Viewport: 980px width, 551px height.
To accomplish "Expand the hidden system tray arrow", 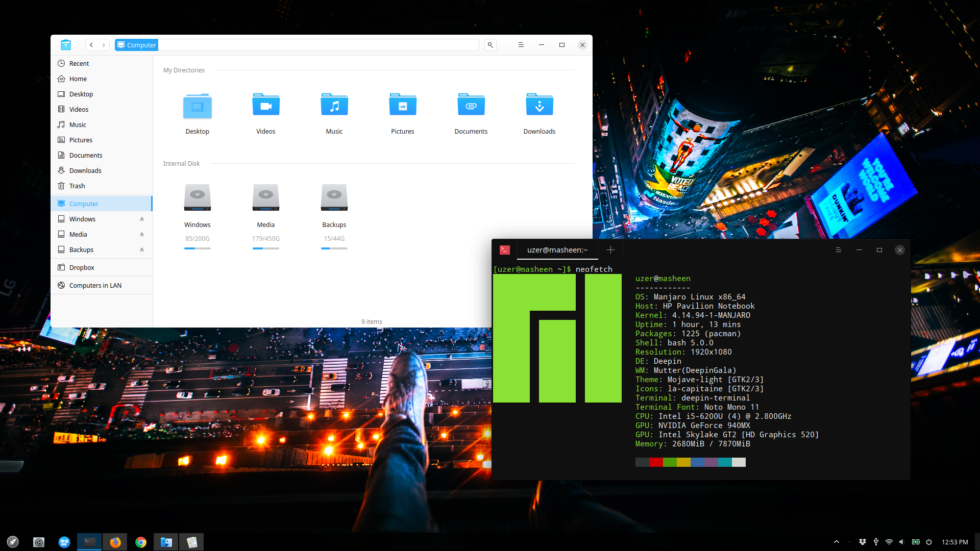I will pos(837,542).
